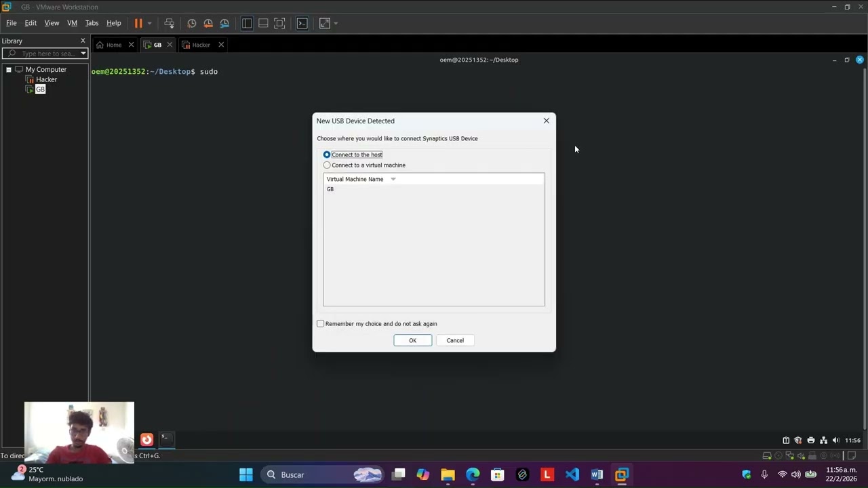
Task: Close the Library panel
Action: click(x=83, y=41)
